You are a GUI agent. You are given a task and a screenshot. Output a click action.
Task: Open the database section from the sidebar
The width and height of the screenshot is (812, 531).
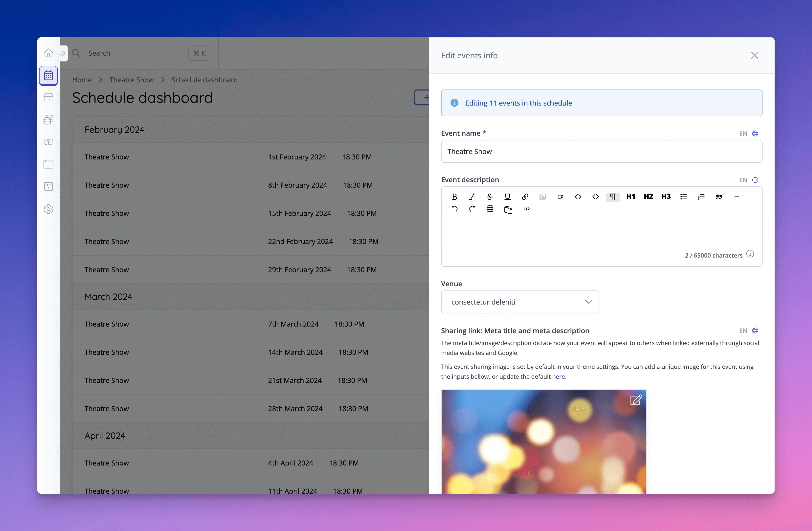[x=48, y=119]
